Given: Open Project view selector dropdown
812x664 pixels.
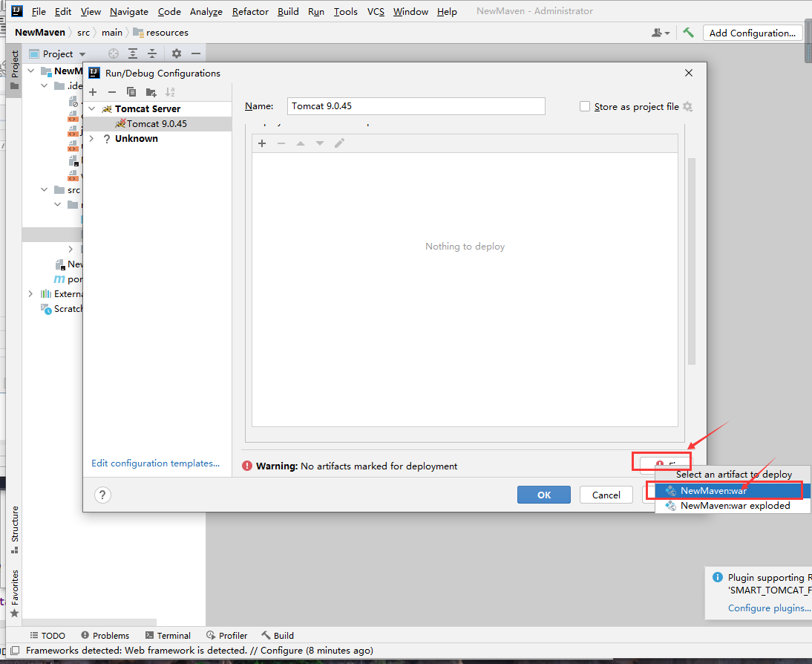Looking at the screenshot, I should pos(57,54).
